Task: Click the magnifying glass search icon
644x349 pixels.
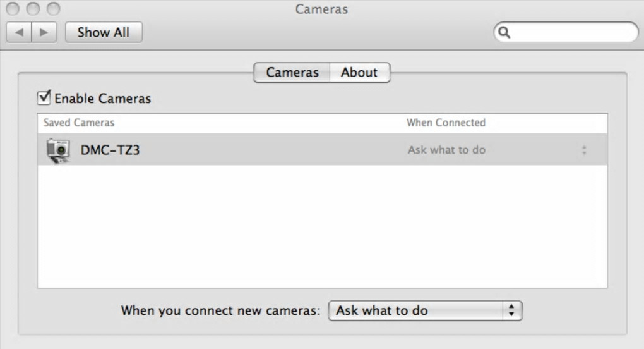Action: [x=504, y=32]
